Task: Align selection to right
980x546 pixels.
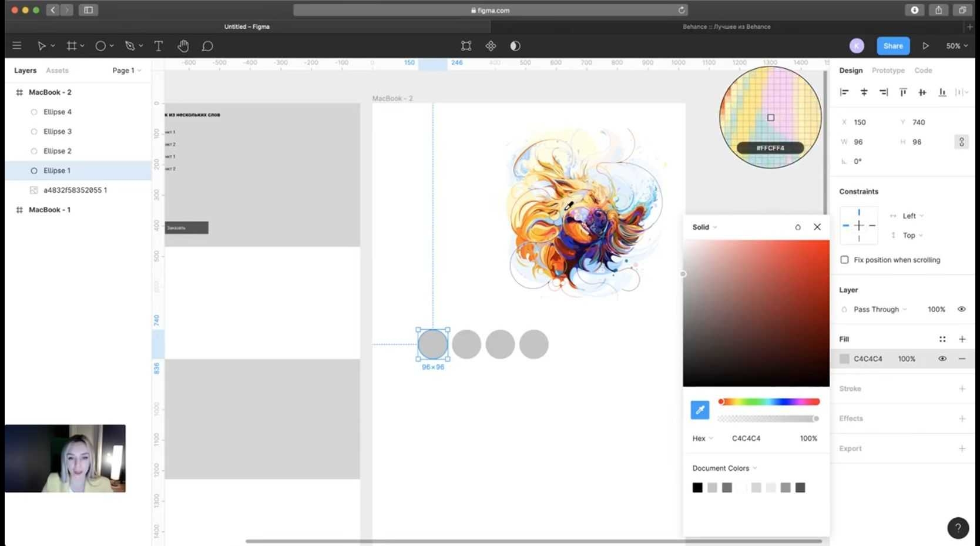Action: click(884, 92)
